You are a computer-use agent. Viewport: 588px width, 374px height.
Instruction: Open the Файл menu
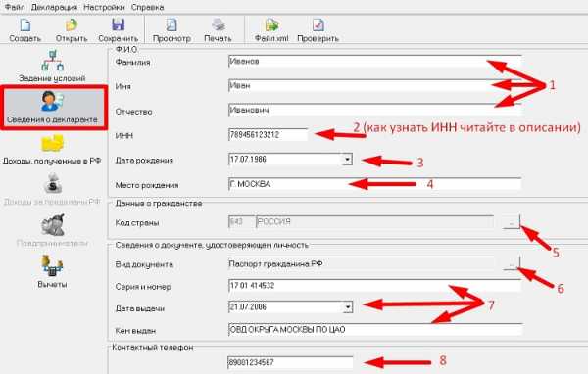[15, 7]
